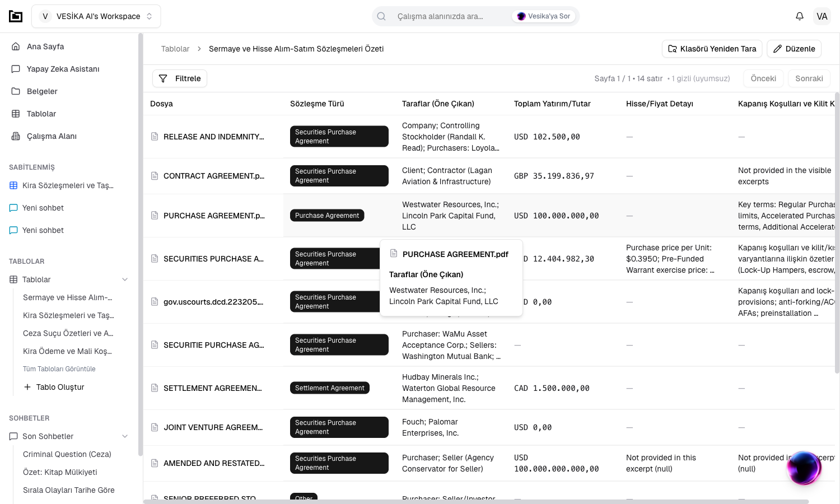Image resolution: width=840 pixels, height=504 pixels.
Task: Open Criminal Question (Ceza) chat
Action: [x=67, y=454]
